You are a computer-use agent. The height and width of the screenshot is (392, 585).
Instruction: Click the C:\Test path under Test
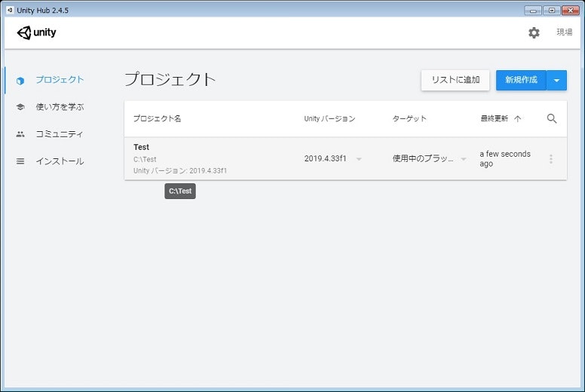point(145,159)
